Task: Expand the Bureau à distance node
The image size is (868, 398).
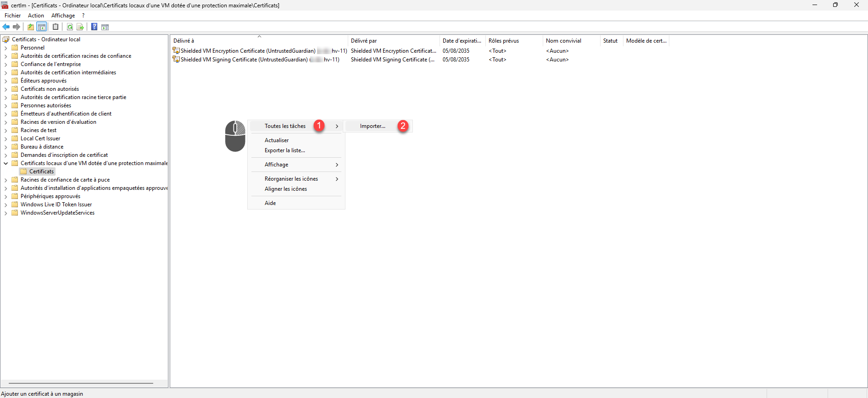Action: tap(6, 147)
